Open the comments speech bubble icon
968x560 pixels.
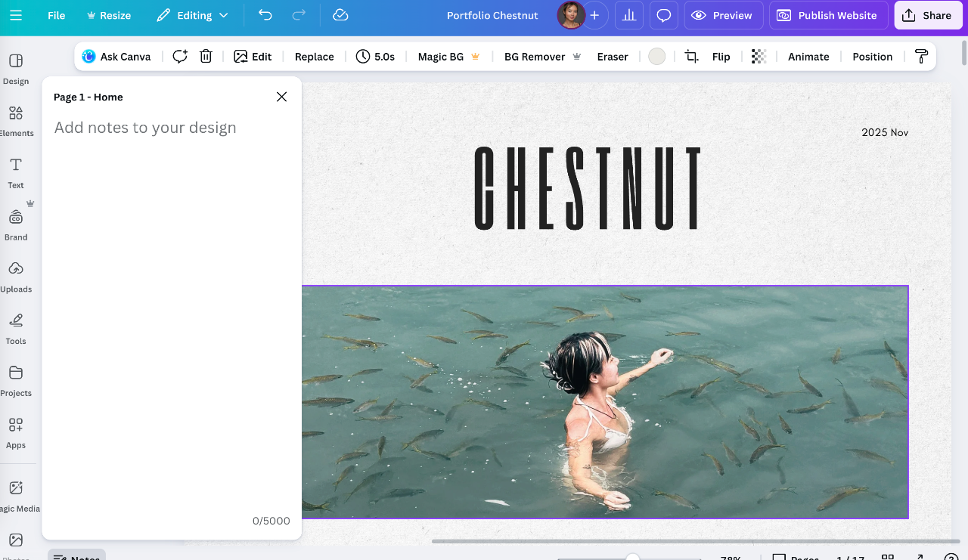(x=664, y=15)
